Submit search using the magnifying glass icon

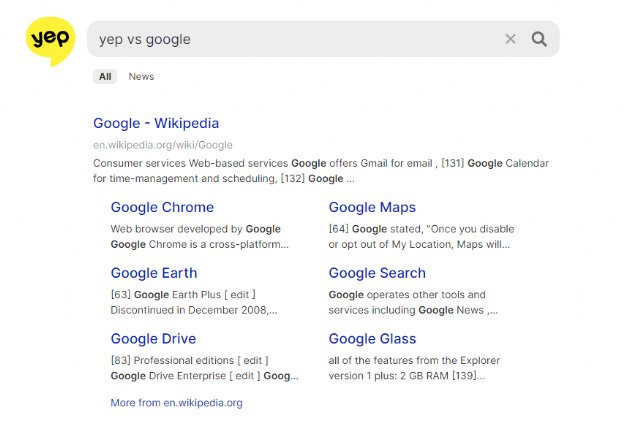pos(539,39)
